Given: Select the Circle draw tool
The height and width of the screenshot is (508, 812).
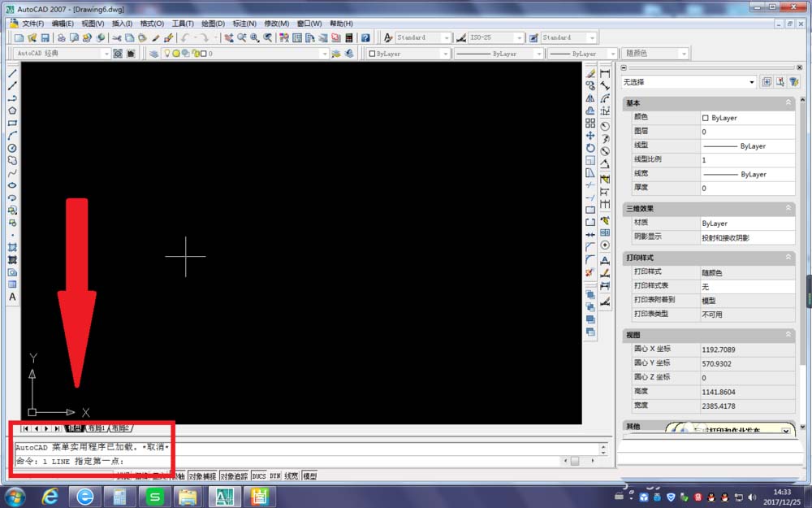Looking at the screenshot, I should pyautogui.click(x=12, y=148).
